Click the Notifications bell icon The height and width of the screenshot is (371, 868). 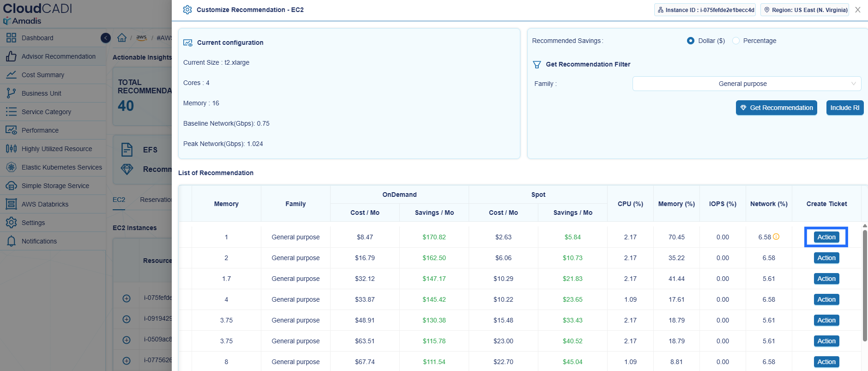pyautogui.click(x=11, y=241)
